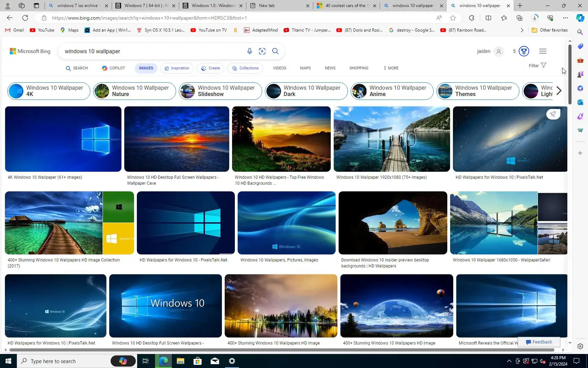Click the Create button
This screenshot has height=368, width=588.
[x=211, y=68]
